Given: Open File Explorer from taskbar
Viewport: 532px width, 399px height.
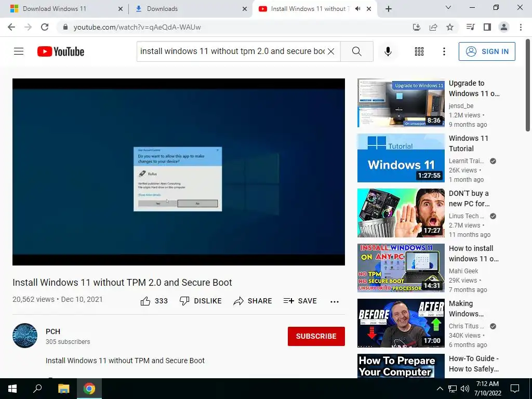Looking at the screenshot, I should (63, 389).
